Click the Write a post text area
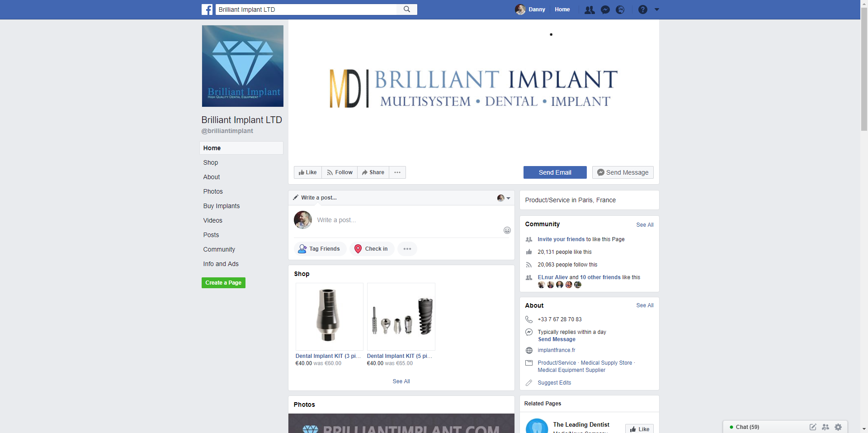The height and width of the screenshot is (433, 868). [x=407, y=220]
